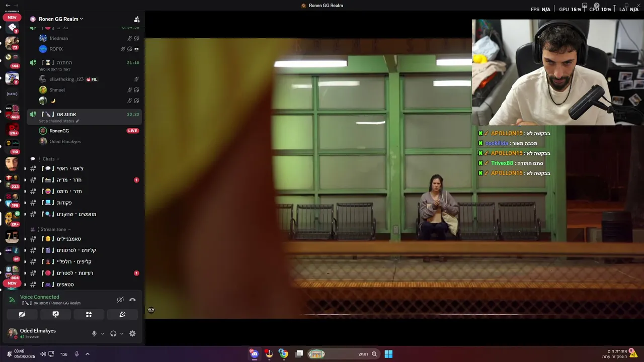Open the קליפים · רולפליי channel
This screenshot has width=644, height=362.
click(84, 261)
